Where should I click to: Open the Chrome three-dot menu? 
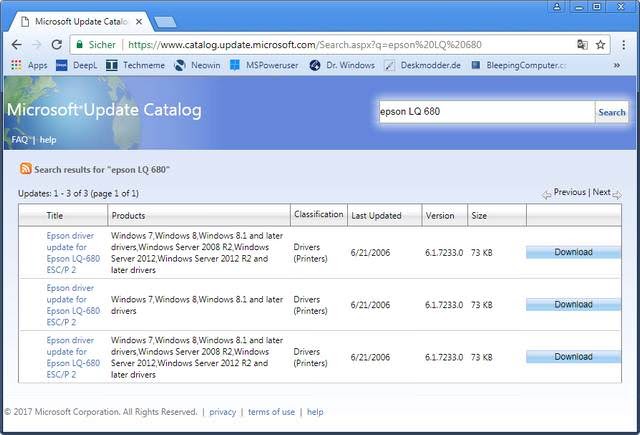pyautogui.click(x=623, y=45)
